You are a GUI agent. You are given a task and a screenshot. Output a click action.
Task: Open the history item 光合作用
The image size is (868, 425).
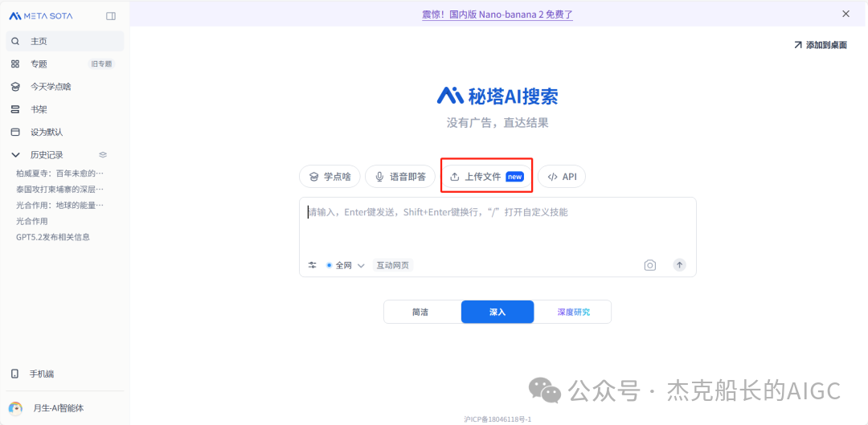pyautogui.click(x=32, y=222)
